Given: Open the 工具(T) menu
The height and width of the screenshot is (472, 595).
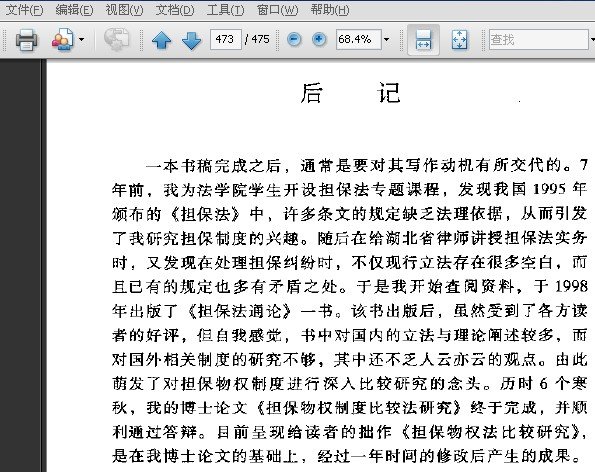Looking at the screenshot, I should tap(225, 10).
